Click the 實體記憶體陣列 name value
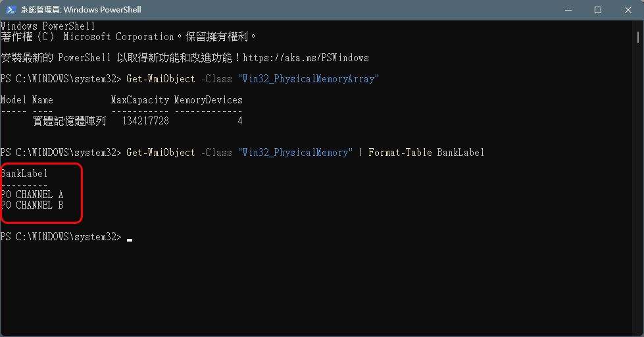 pos(69,121)
